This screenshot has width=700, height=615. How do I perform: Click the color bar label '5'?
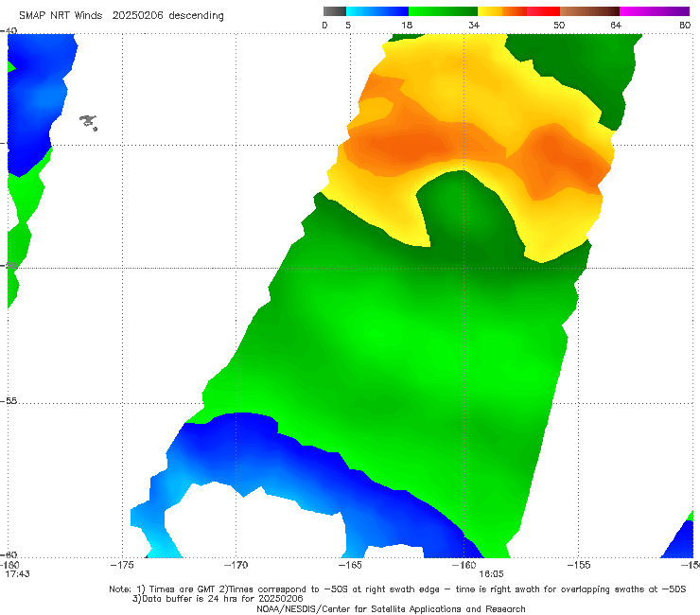[x=348, y=25]
